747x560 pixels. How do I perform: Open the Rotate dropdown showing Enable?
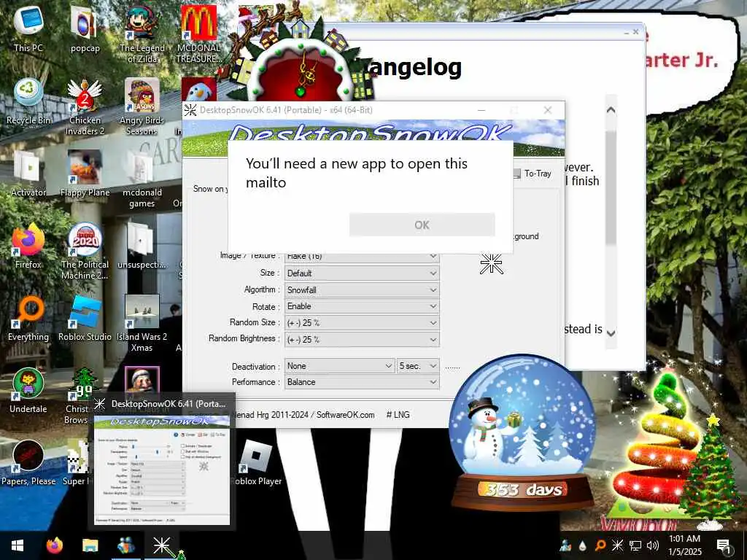coord(362,306)
